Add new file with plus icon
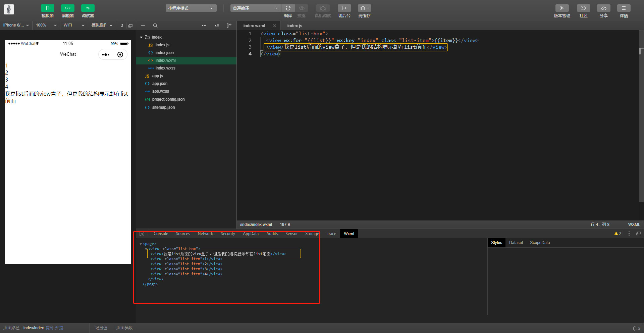 [x=143, y=26]
